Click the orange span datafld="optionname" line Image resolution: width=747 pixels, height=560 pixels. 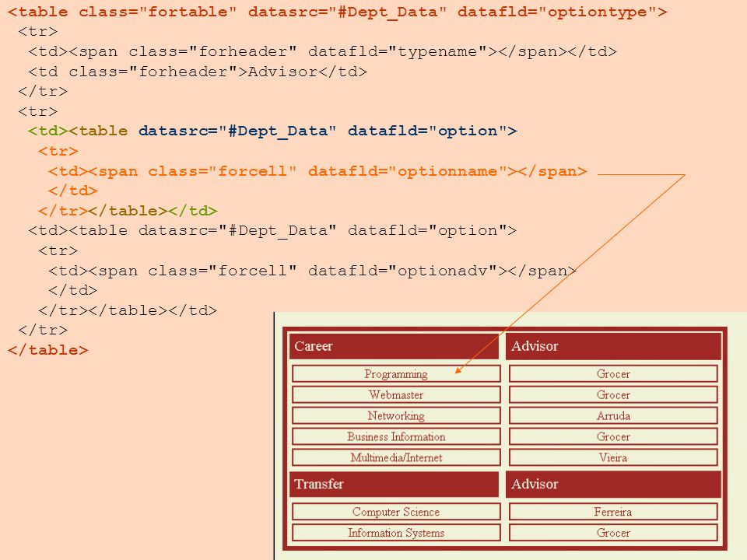[x=317, y=171]
